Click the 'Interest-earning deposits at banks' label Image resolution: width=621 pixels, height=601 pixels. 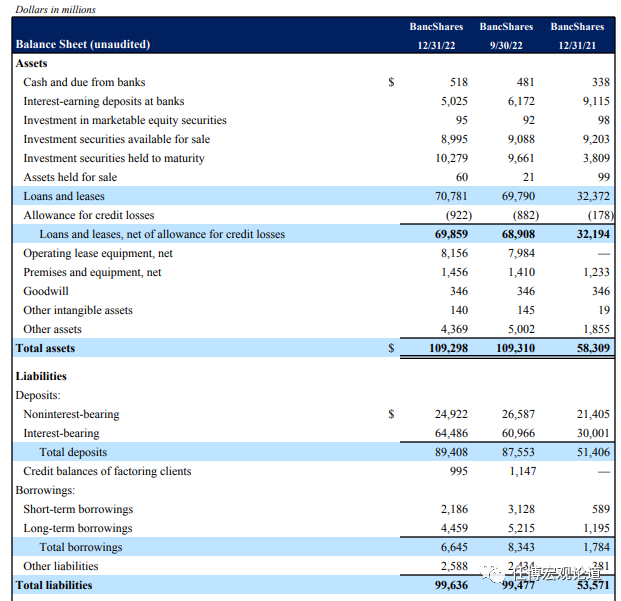[x=104, y=101]
